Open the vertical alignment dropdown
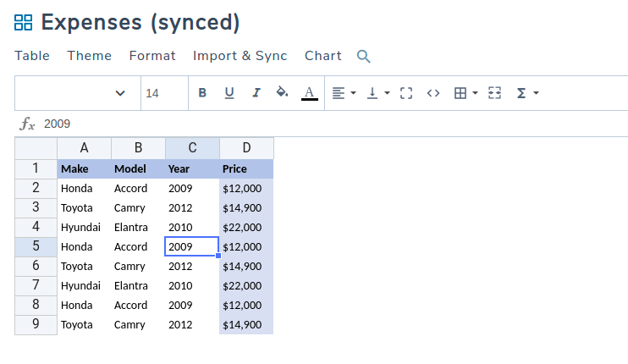Viewport: 628px width, 364px height. 378,93
